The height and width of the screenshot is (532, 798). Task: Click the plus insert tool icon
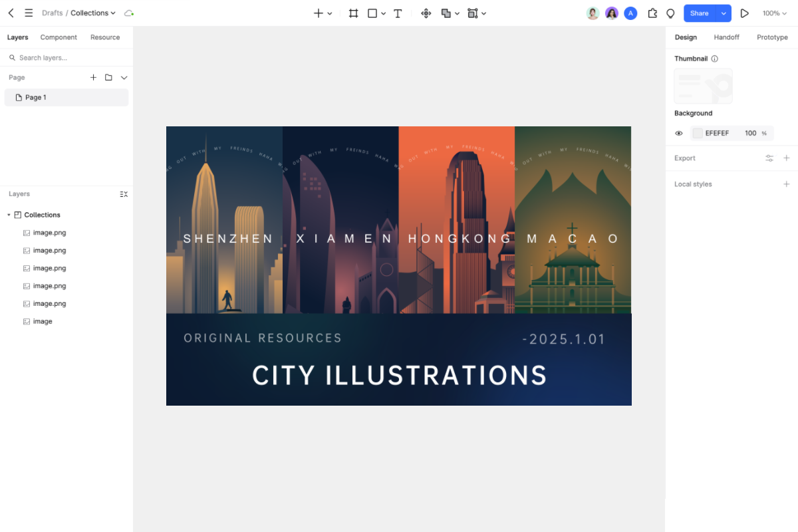(319, 13)
